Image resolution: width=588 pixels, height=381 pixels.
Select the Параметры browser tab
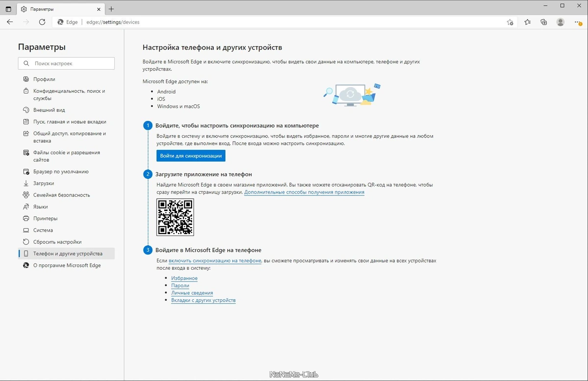(x=61, y=9)
